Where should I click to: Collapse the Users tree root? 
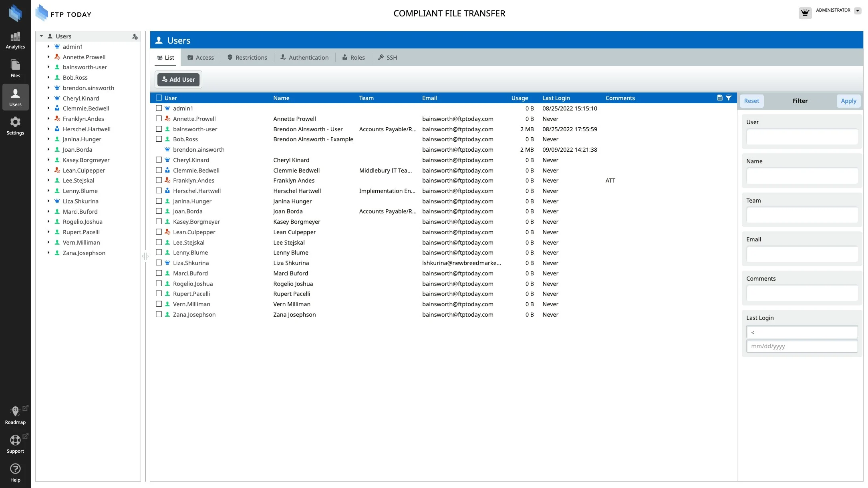click(41, 36)
